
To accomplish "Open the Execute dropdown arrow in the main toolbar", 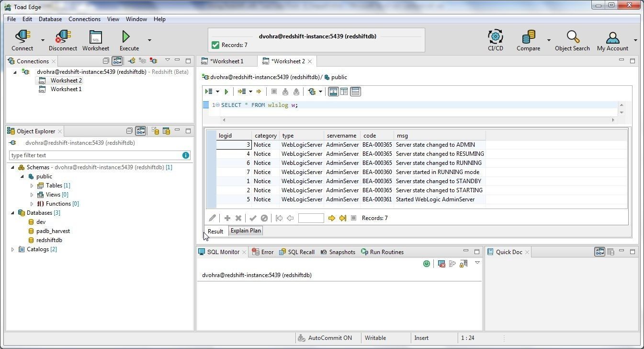I will coord(149,40).
